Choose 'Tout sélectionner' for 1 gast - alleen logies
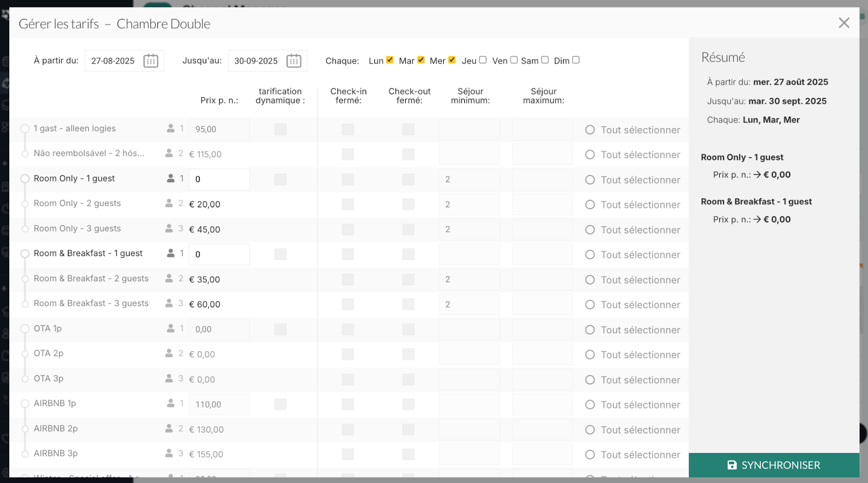Viewport: 868px width, 483px height. click(x=633, y=130)
